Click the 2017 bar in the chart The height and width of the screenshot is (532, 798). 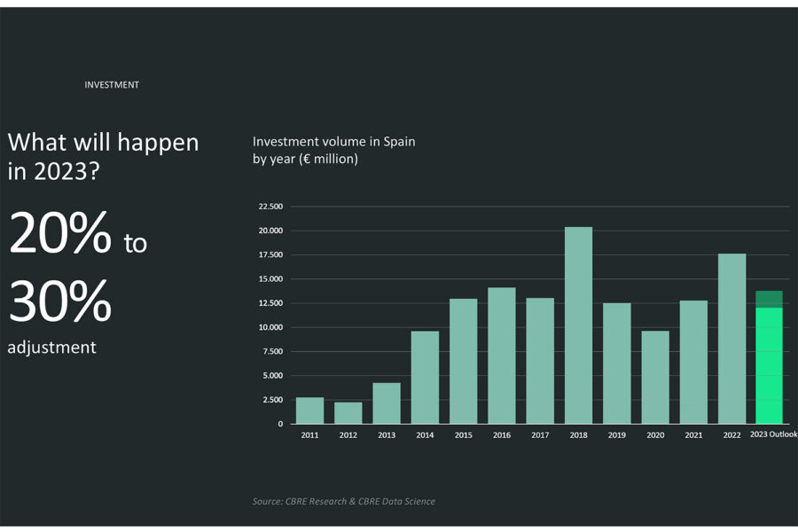coord(540,361)
